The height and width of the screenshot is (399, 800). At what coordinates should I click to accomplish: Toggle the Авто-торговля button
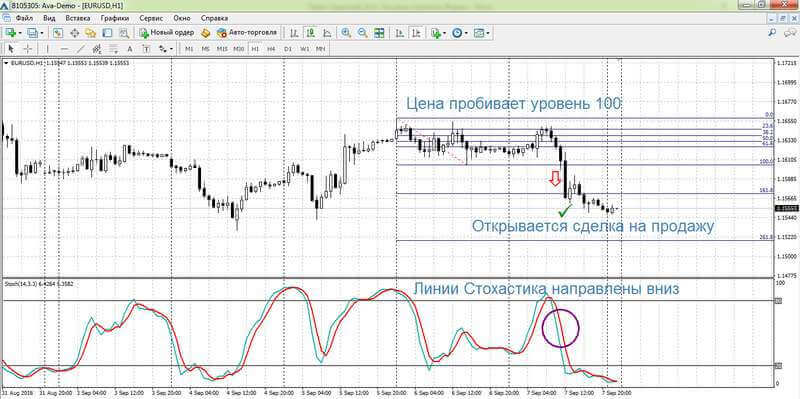(246, 33)
